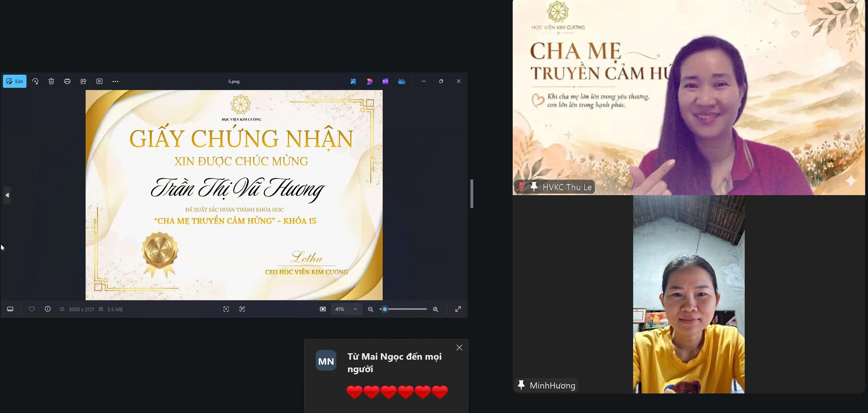Select MinhHương video tile
This screenshot has height=413, width=868.
[x=689, y=294]
